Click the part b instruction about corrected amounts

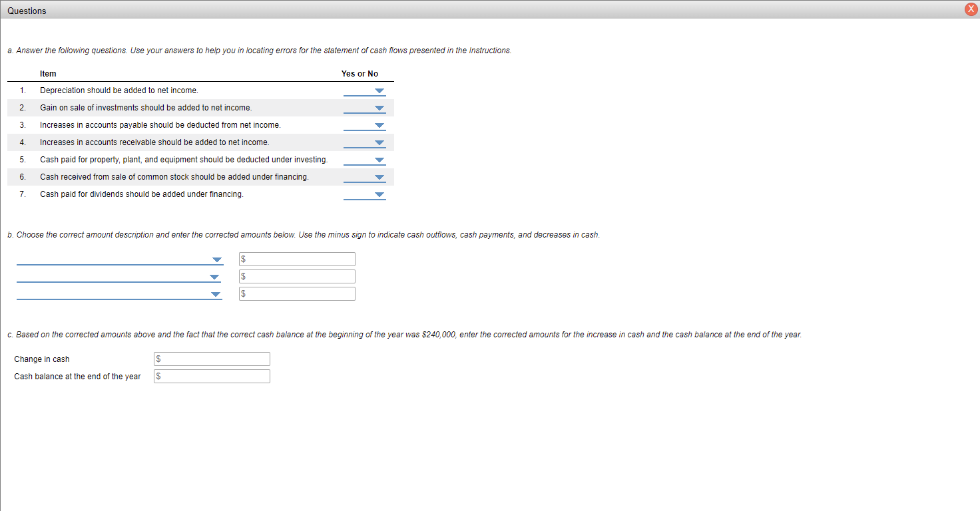pos(304,235)
